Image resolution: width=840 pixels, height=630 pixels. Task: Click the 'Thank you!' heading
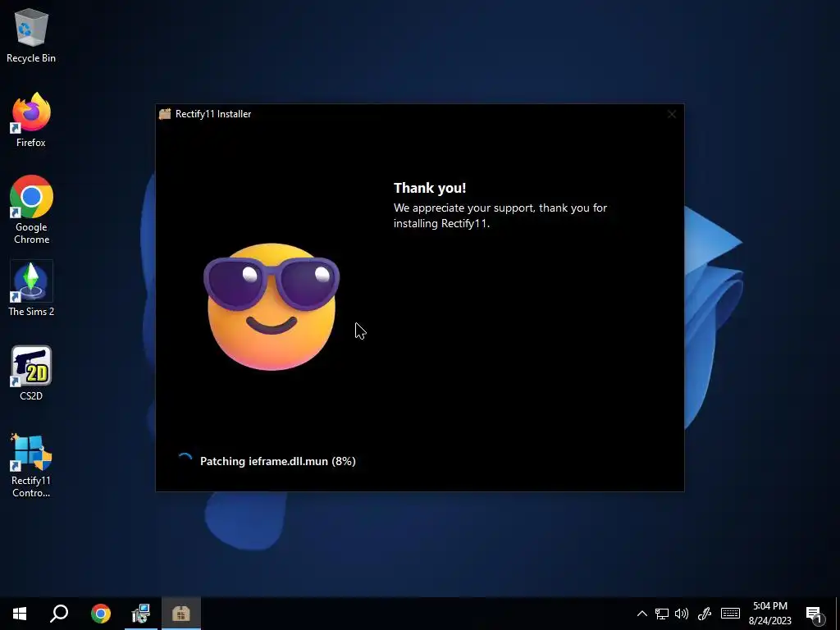pyautogui.click(x=430, y=188)
